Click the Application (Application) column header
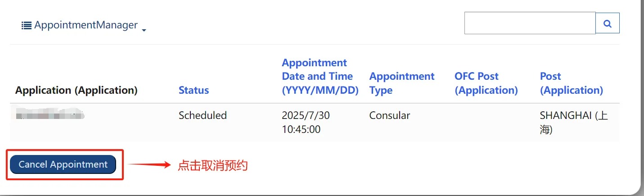The image size is (644, 196). [x=77, y=90]
